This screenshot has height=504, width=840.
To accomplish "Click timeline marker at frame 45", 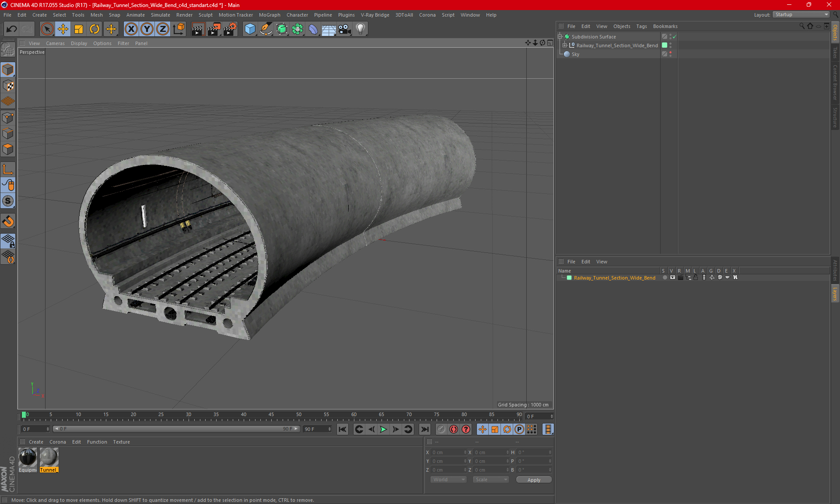I will pyautogui.click(x=271, y=415).
